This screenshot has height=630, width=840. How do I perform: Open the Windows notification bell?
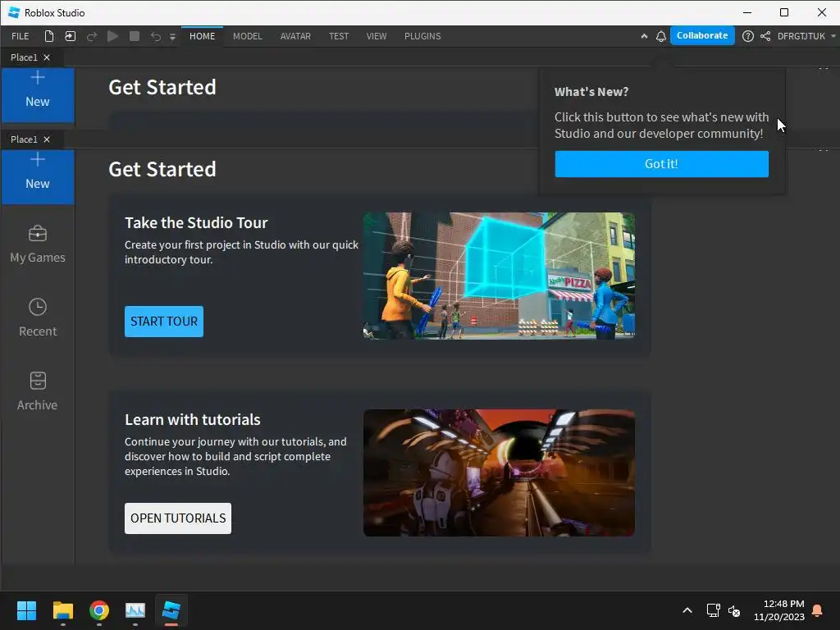[818, 610]
